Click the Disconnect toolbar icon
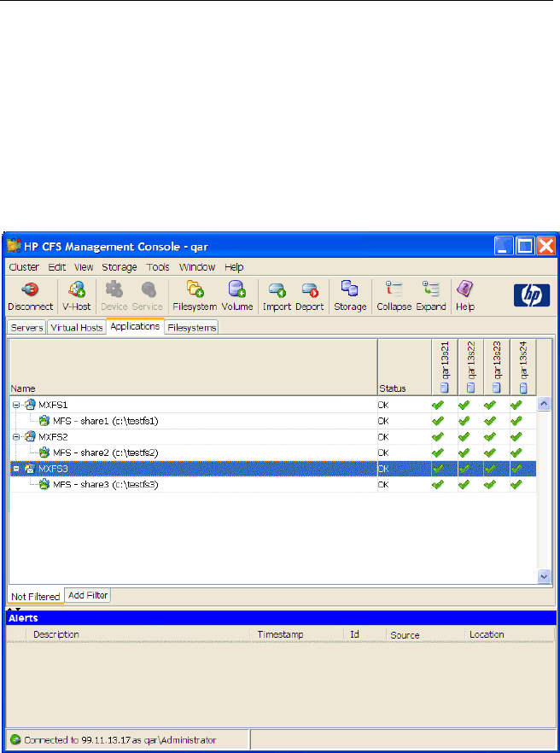 [x=30, y=295]
